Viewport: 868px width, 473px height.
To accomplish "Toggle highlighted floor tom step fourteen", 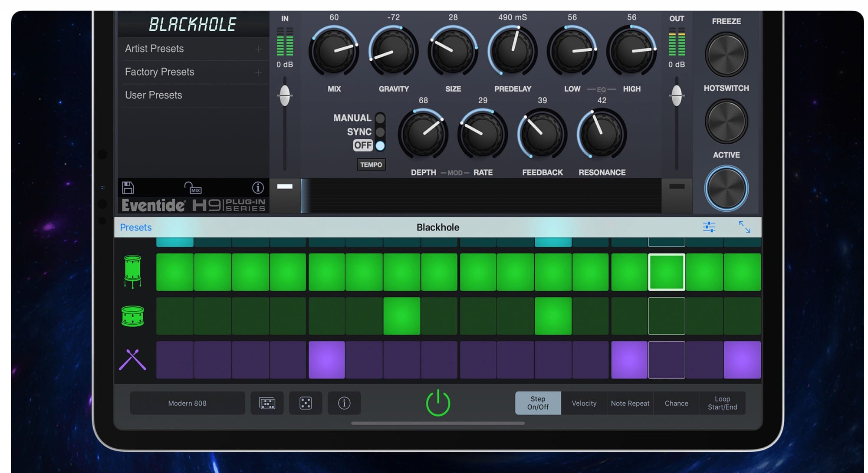I will tap(667, 272).
